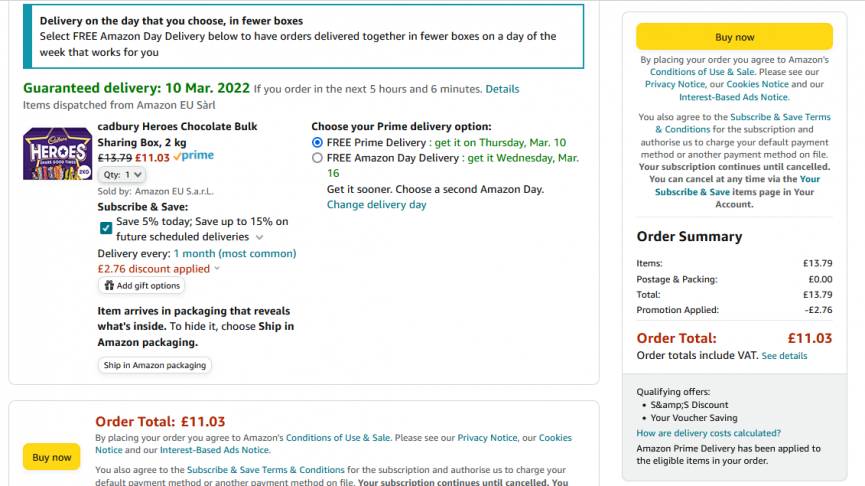Open the Qty quantity dropdown
The height and width of the screenshot is (486, 865).
(x=122, y=174)
